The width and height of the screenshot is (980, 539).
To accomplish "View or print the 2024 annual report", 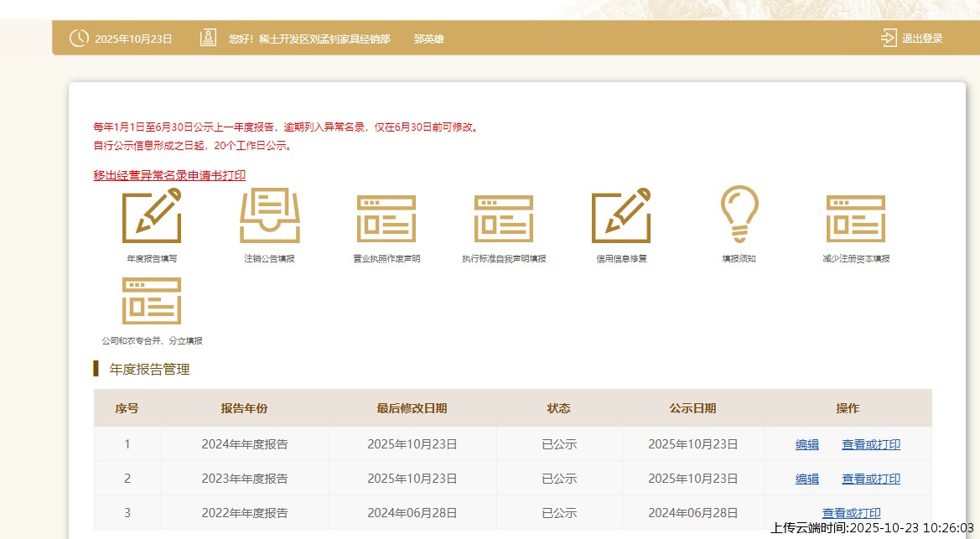I will 871,444.
